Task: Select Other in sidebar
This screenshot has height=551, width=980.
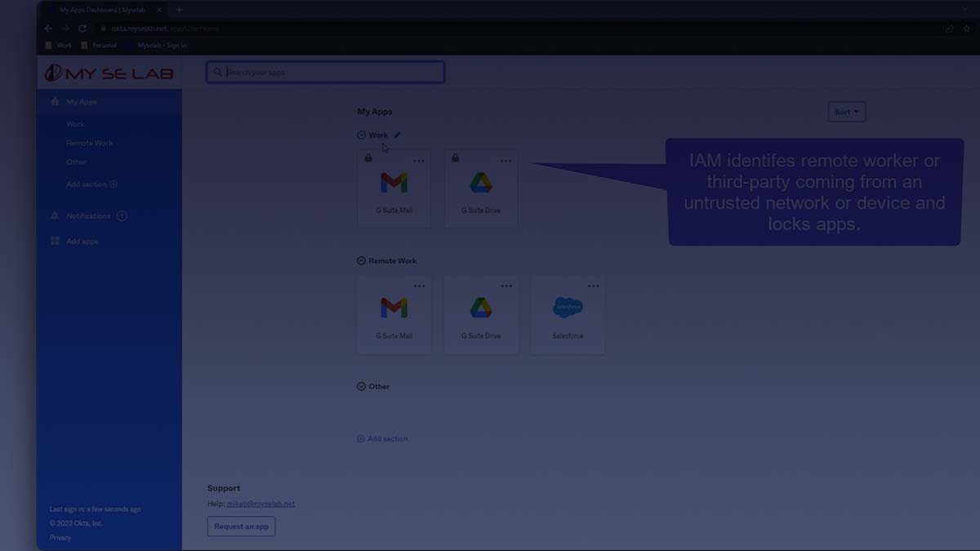Action: tap(76, 162)
